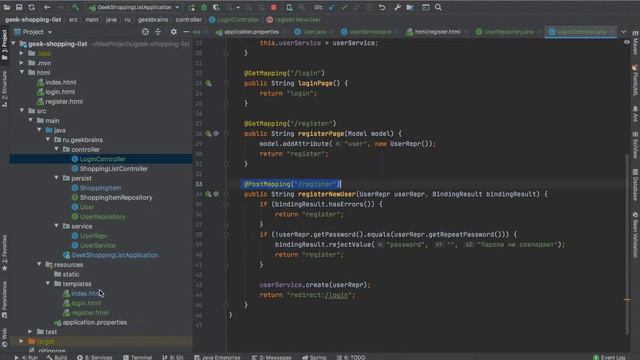
Task: Click the gutter icon beside registerPage method
Action: pos(209,133)
